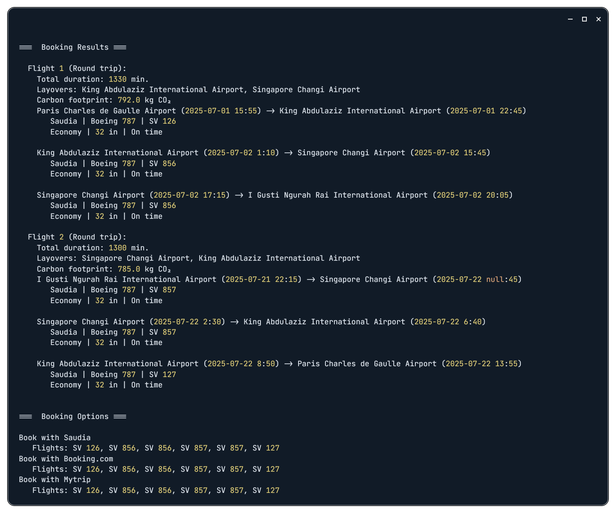The height and width of the screenshot is (513, 616).
Task: Click the Book with Mytrip option
Action: (x=55, y=479)
